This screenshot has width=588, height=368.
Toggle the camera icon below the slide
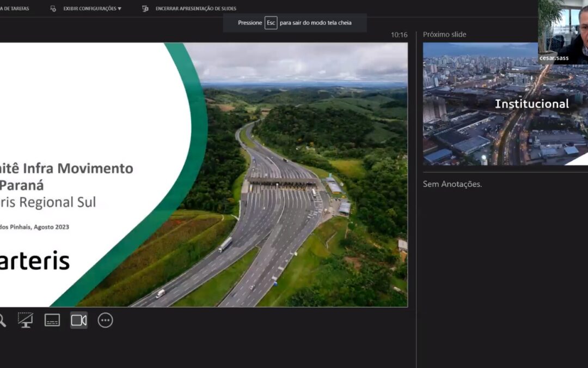(79, 321)
